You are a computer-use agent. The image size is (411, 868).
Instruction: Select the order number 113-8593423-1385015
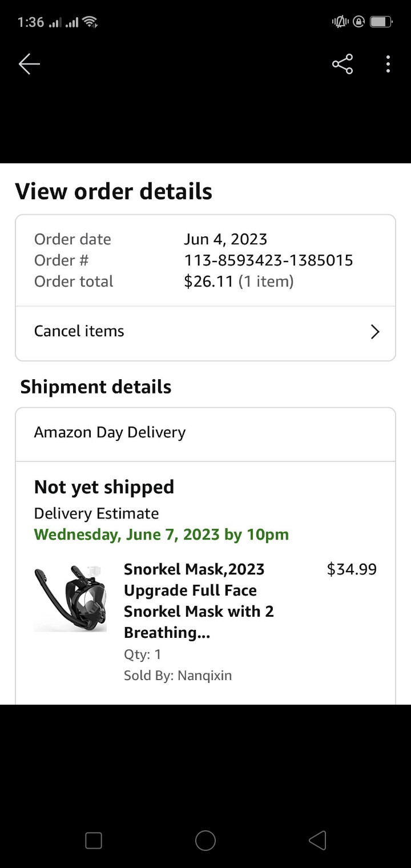click(x=268, y=260)
